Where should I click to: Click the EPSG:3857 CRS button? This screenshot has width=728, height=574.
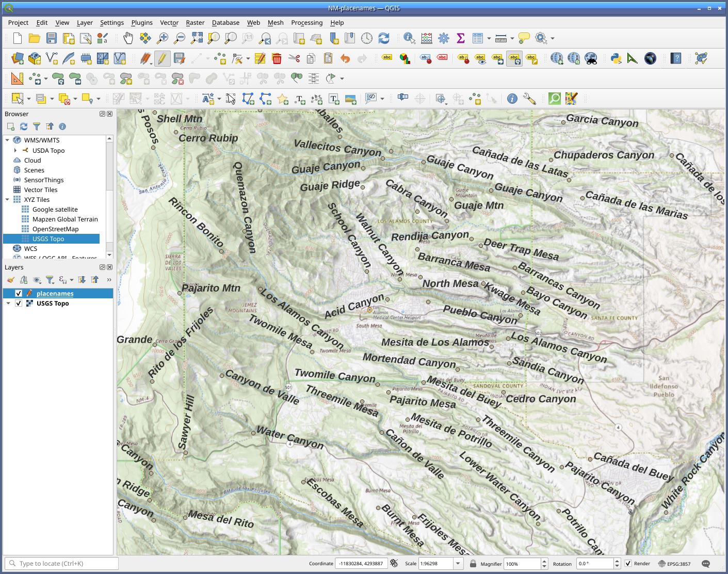(674, 564)
